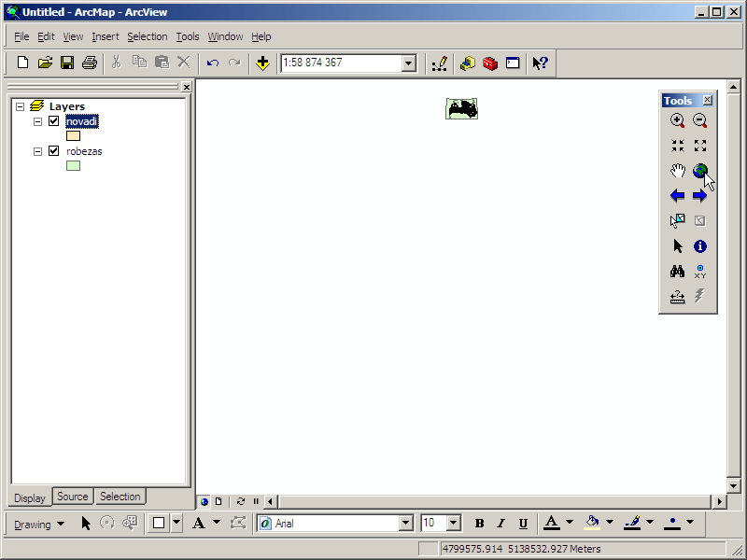This screenshot has width=747, height=560.
Task: Click the Print icon
Action: click(x=90, y=63)
